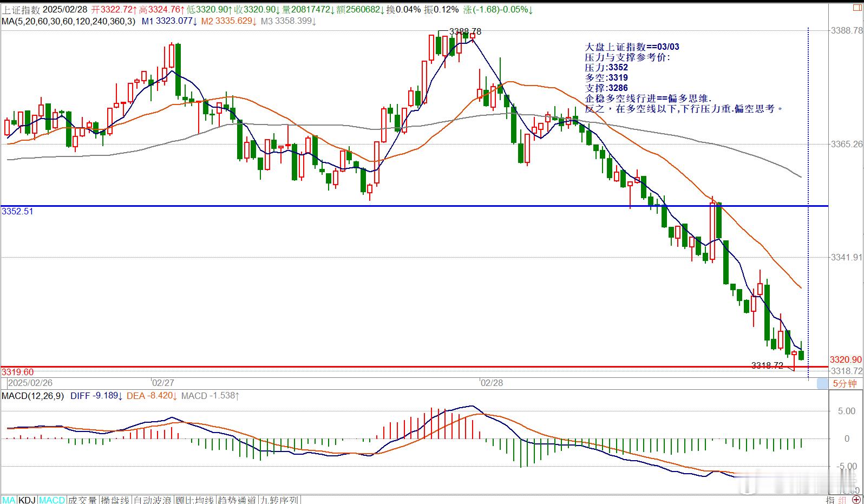This screenshot has width=864, height=504.
Task: Click the 3319.60 red line label
Action: point(17,372)
